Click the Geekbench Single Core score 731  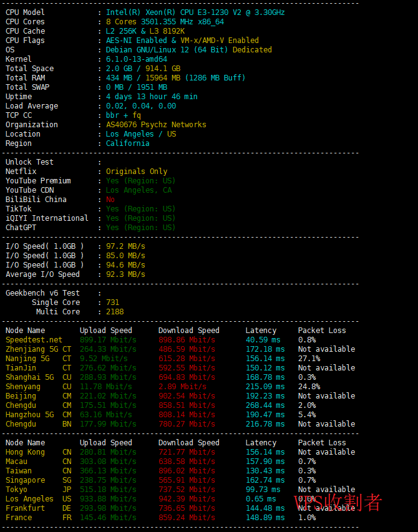112,302
